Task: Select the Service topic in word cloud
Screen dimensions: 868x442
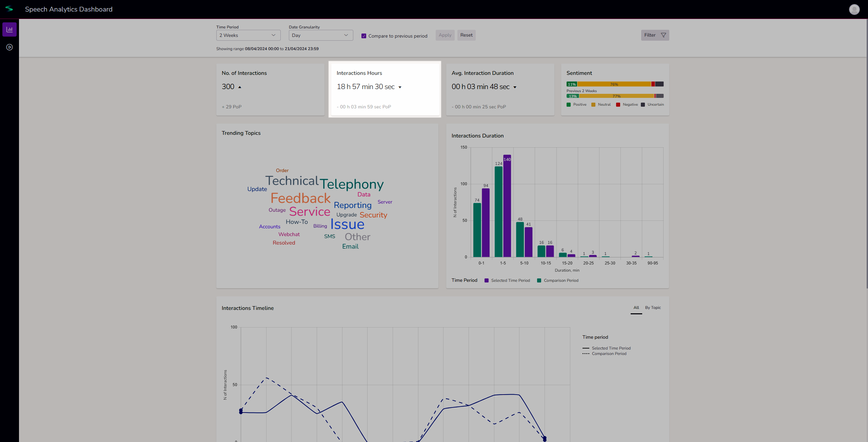Action: click(x=310, y=212)
